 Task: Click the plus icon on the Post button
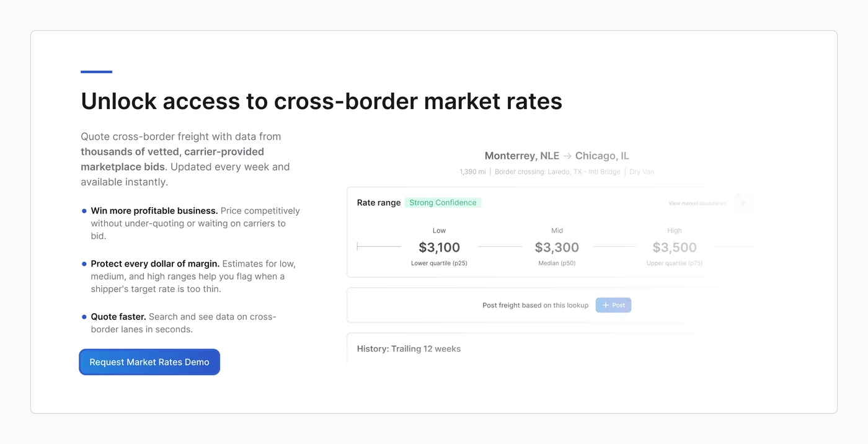(606, 305)
